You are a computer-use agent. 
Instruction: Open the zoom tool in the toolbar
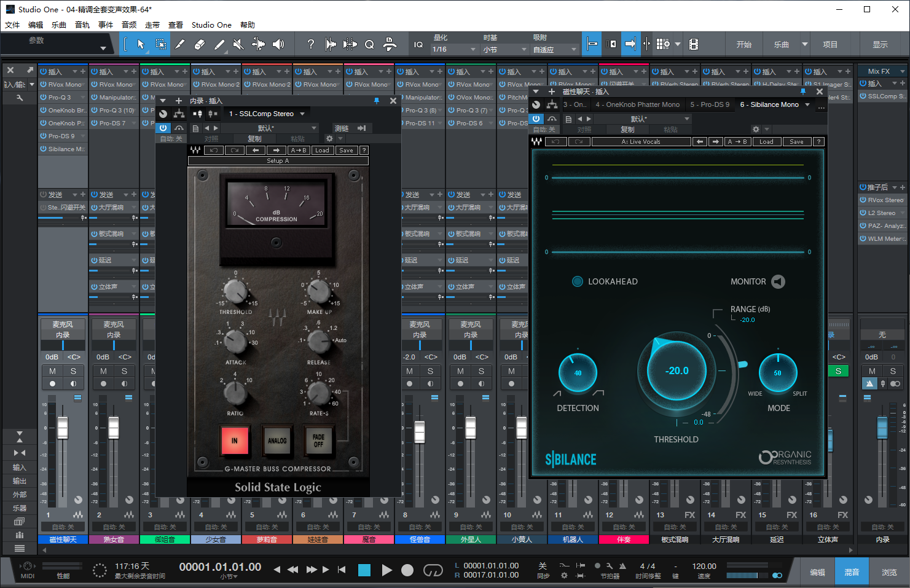369,44
